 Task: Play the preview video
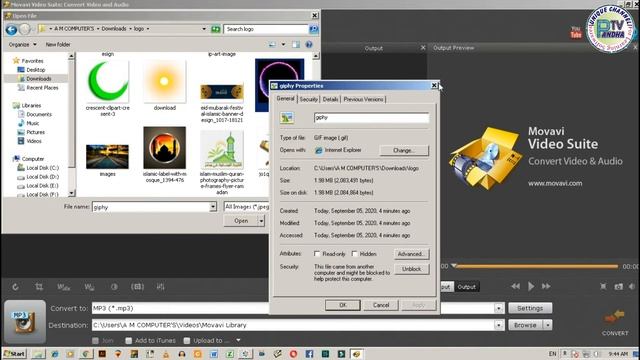coord(531,287)
